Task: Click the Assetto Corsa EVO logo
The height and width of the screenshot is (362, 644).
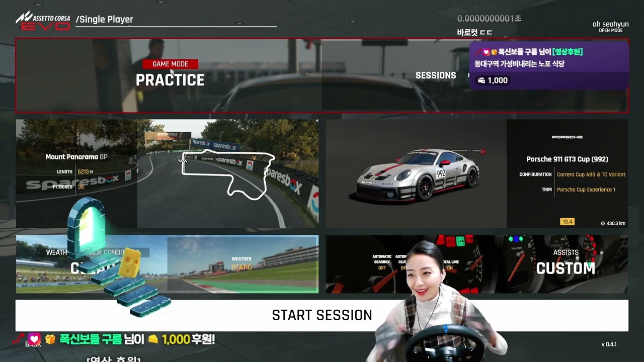Action: pos(43,20)
